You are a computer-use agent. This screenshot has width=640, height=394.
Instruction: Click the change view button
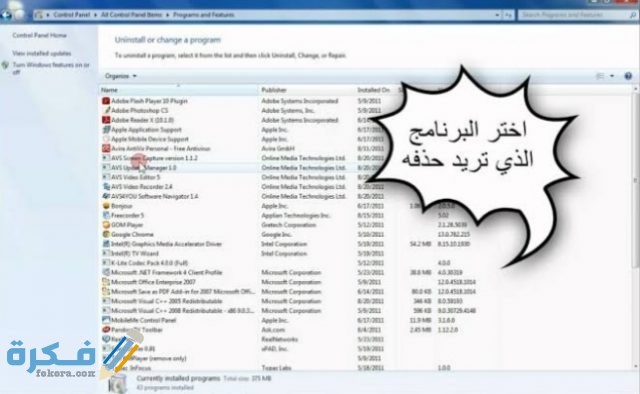(600, 76)
